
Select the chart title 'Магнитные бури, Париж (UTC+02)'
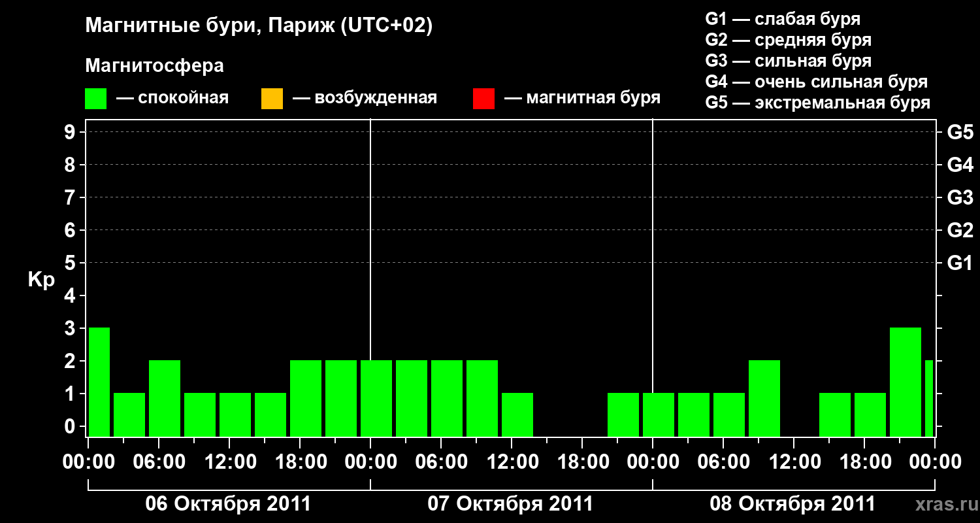259,26
